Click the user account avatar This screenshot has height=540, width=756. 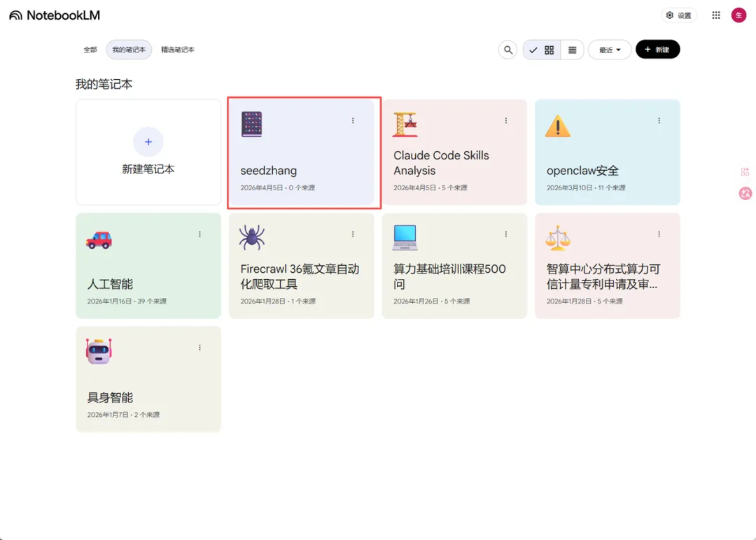(738, 15)
